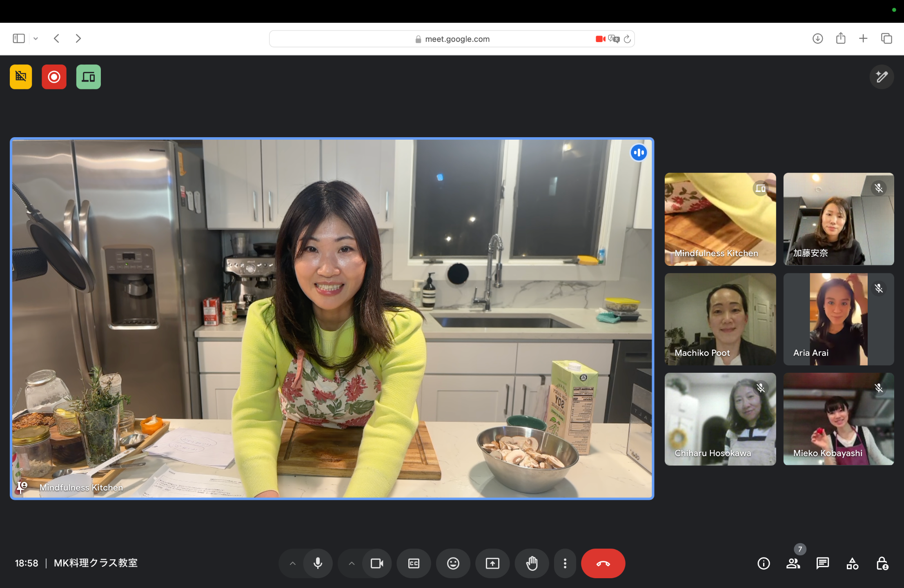
Task: Leave the call with red hang-up button
Action: tap(603, 563)
